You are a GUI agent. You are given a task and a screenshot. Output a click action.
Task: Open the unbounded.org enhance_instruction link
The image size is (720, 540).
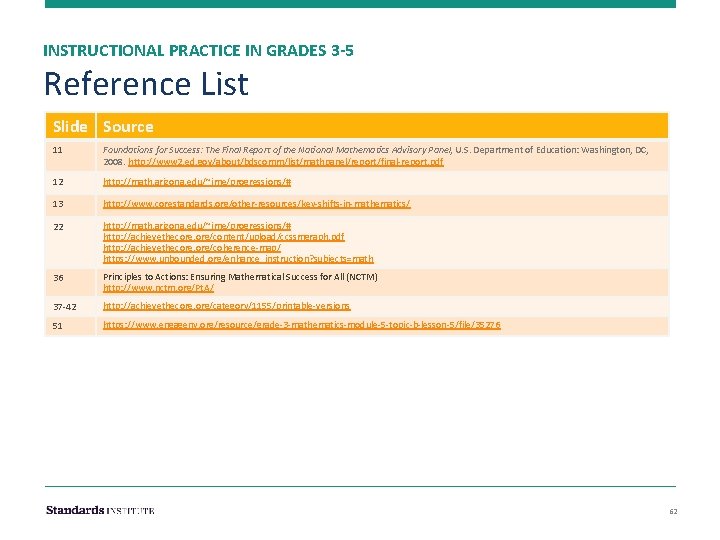238,259
